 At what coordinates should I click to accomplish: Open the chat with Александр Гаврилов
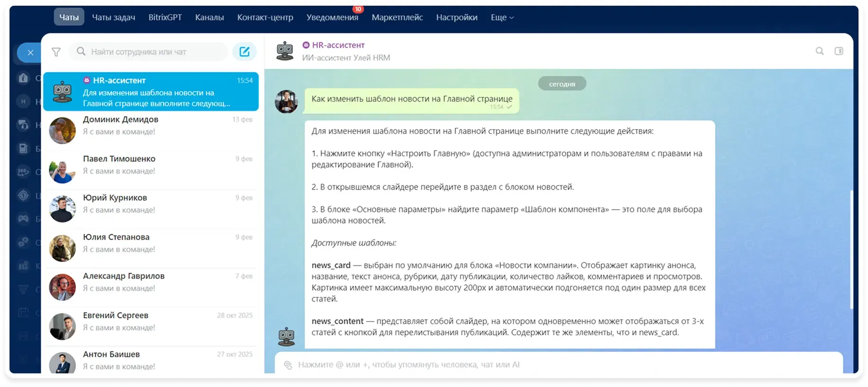tap(151, 287)
